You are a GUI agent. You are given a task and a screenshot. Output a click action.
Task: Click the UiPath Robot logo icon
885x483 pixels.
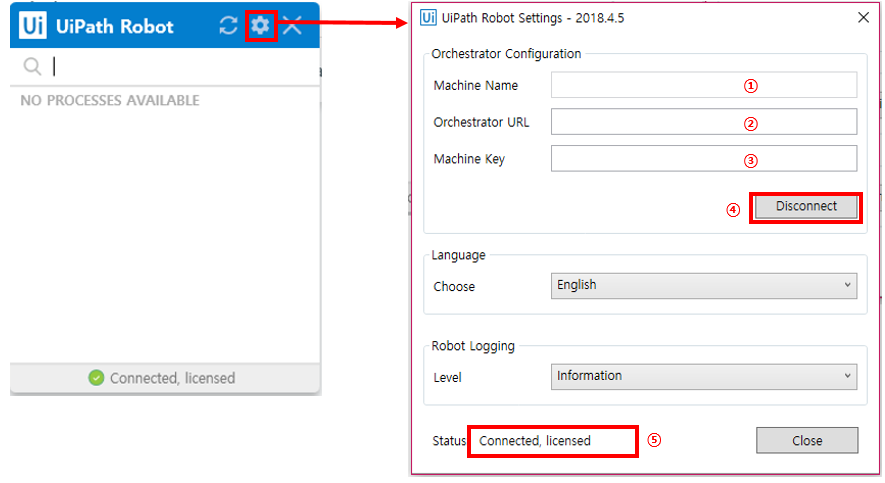point(33,25)
